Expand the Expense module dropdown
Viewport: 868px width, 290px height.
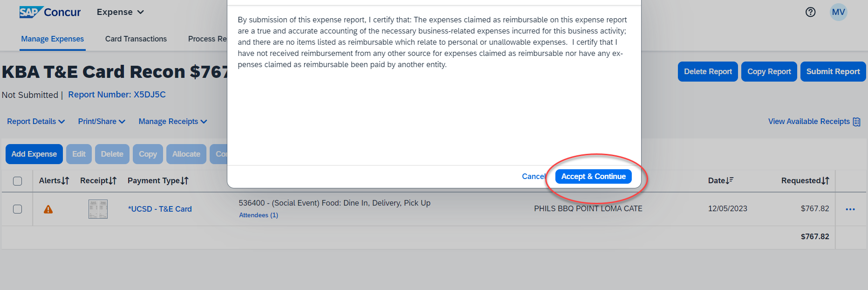[120, 12]
